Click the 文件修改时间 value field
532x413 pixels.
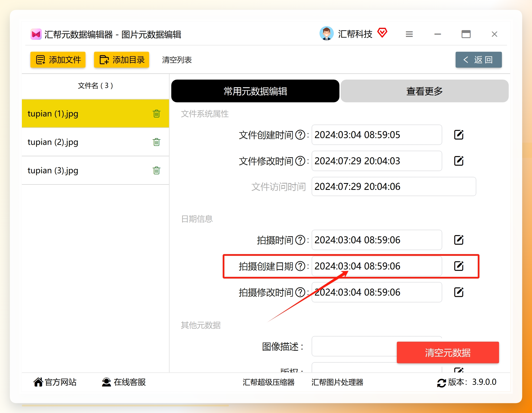click(x=377, y=161)
